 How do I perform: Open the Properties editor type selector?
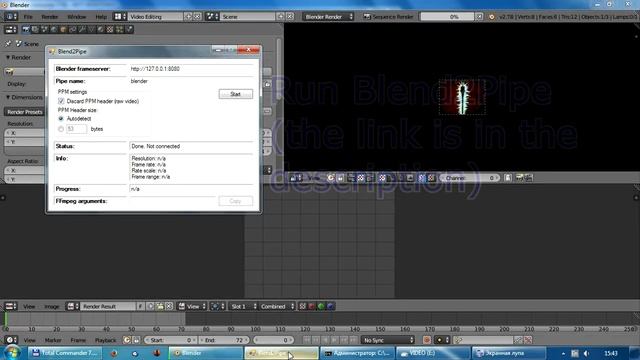(x=11, y=29)
